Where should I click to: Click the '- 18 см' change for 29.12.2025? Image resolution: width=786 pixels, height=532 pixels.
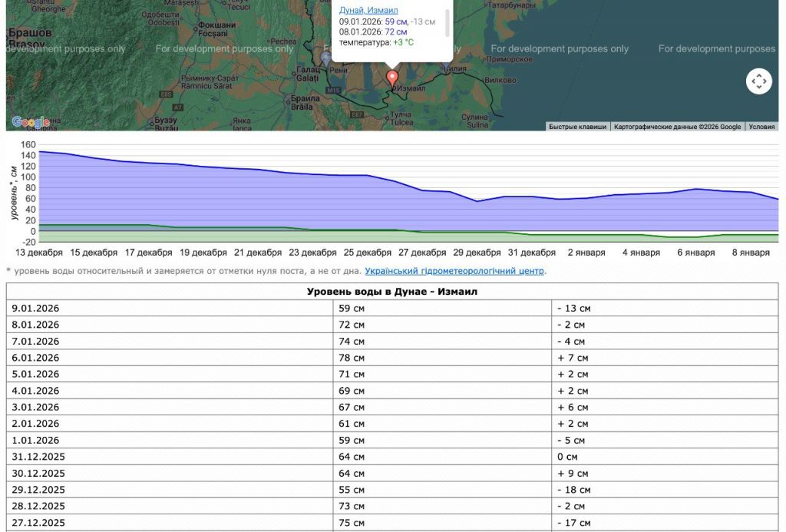tap(574, 490)
